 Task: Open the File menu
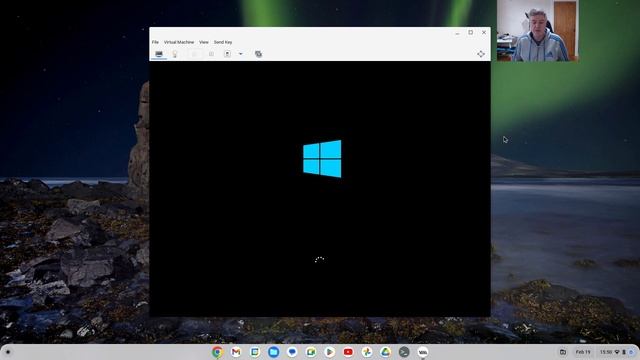155,42
